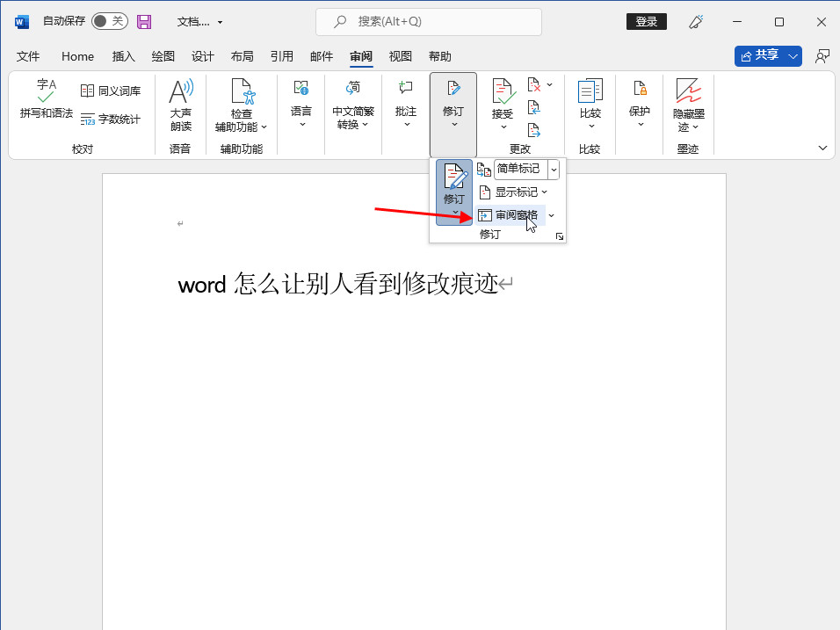Open the 同义词库 thesaurus
The height and width of the screenshot is (630, 840).
tap(111, 91)
